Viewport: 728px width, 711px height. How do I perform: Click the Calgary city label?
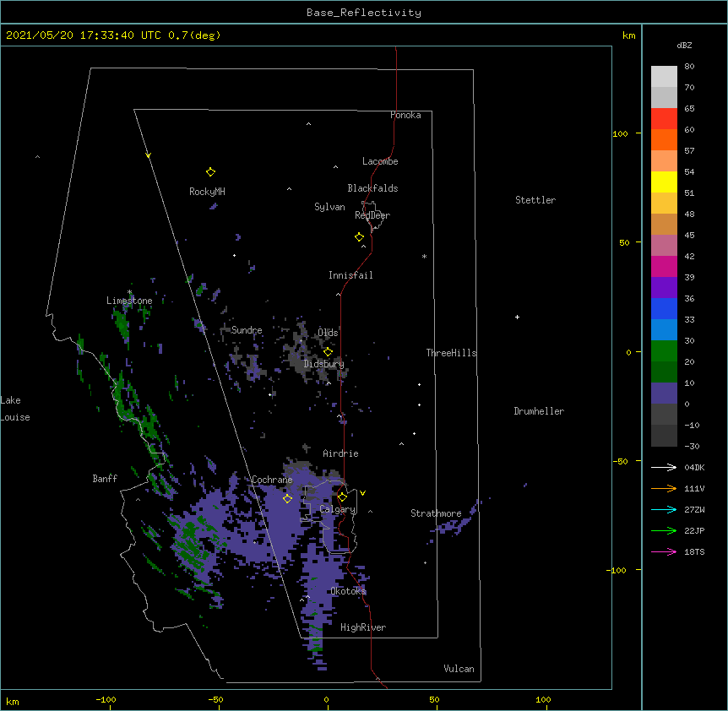[x=338, y=509]
